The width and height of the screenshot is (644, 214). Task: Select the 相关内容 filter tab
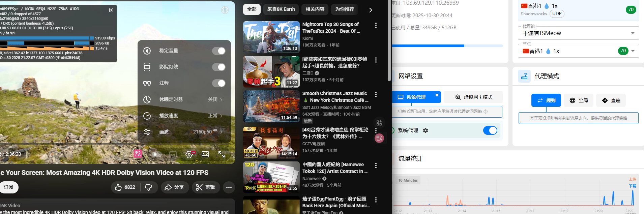(x=315, y=9)
